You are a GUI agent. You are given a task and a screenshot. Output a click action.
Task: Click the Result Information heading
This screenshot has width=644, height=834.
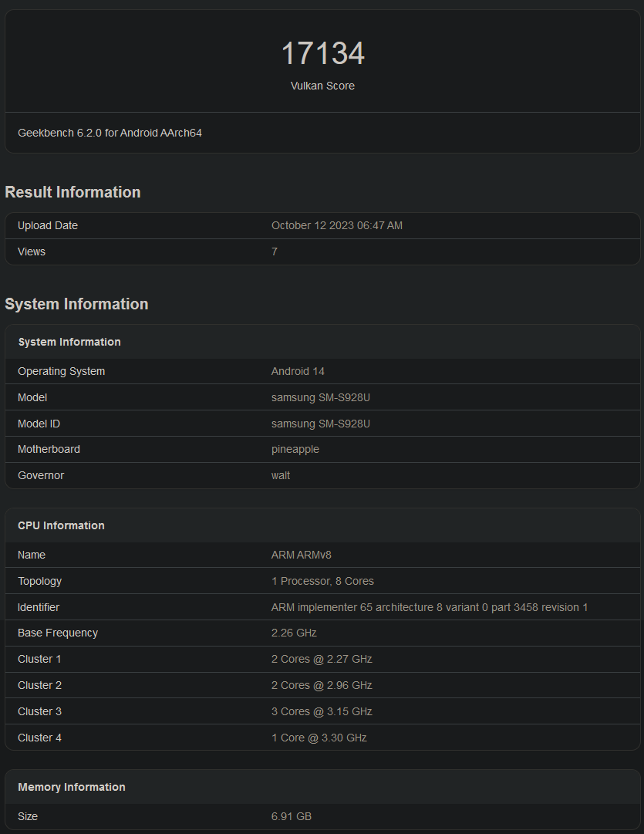(x=72, y=192)
